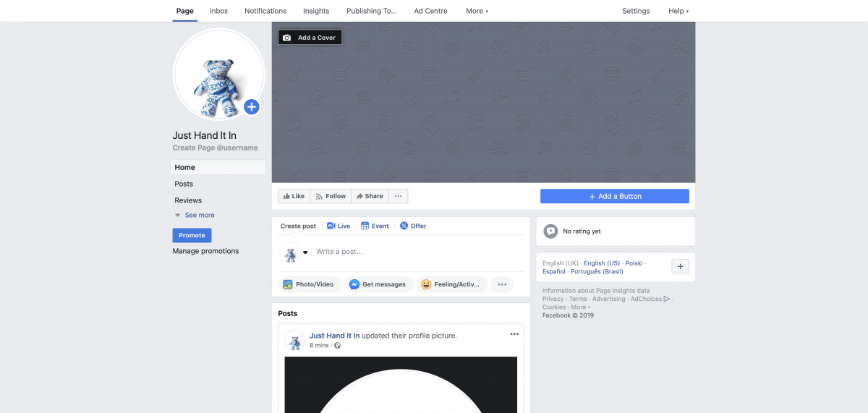Open the Help dropdown menu
The image size is (868, 413).
coord(678,11)
